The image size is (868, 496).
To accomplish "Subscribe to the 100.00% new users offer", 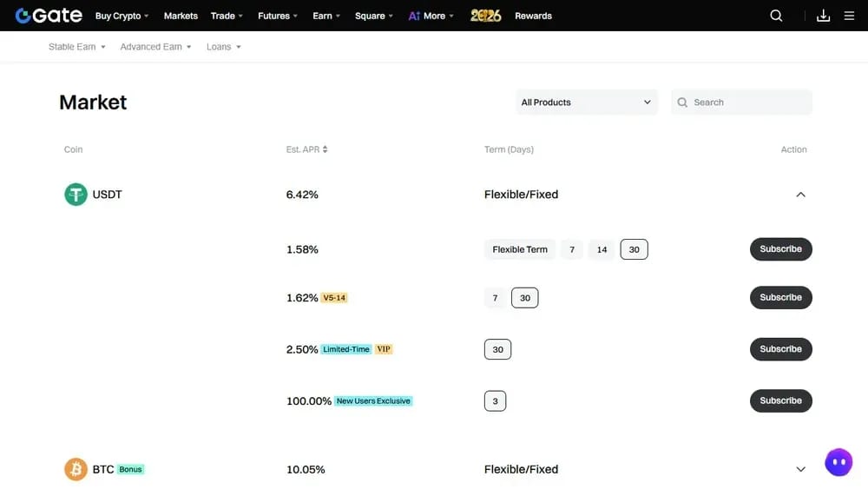I will pos(780,400).
